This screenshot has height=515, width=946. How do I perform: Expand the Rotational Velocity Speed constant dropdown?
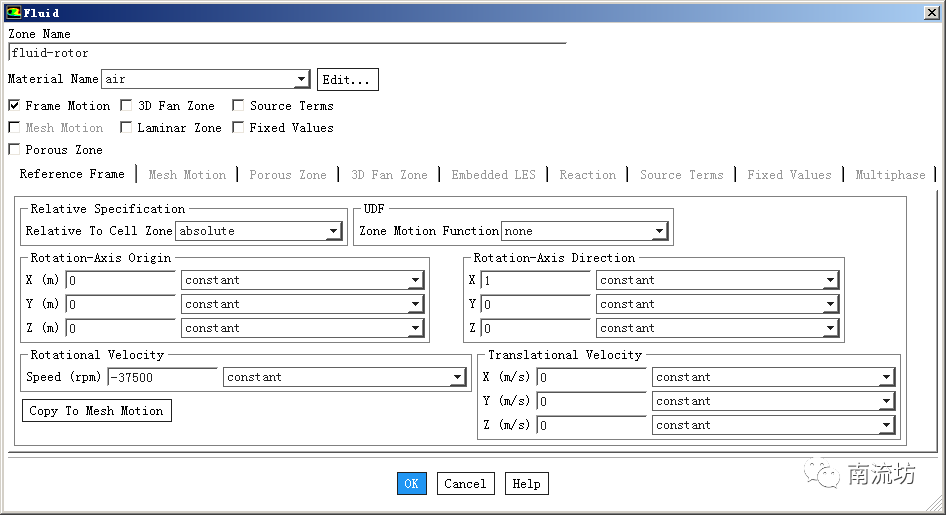457,378
